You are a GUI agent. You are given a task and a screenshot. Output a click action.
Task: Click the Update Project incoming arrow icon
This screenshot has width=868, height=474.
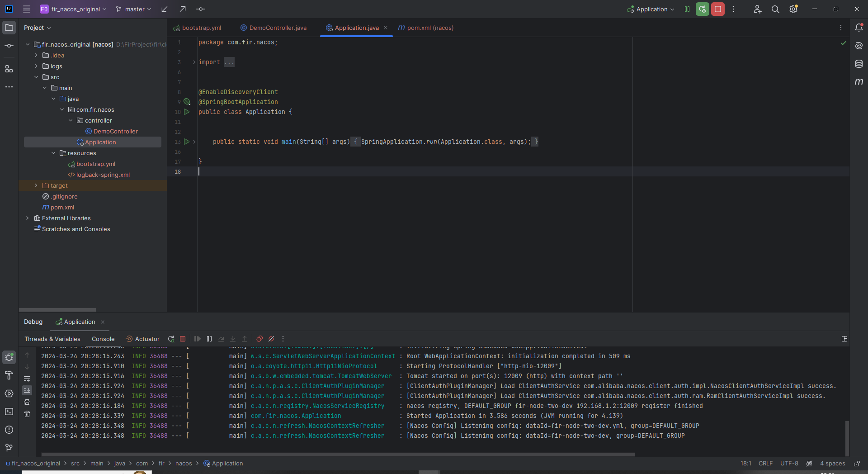165,9
